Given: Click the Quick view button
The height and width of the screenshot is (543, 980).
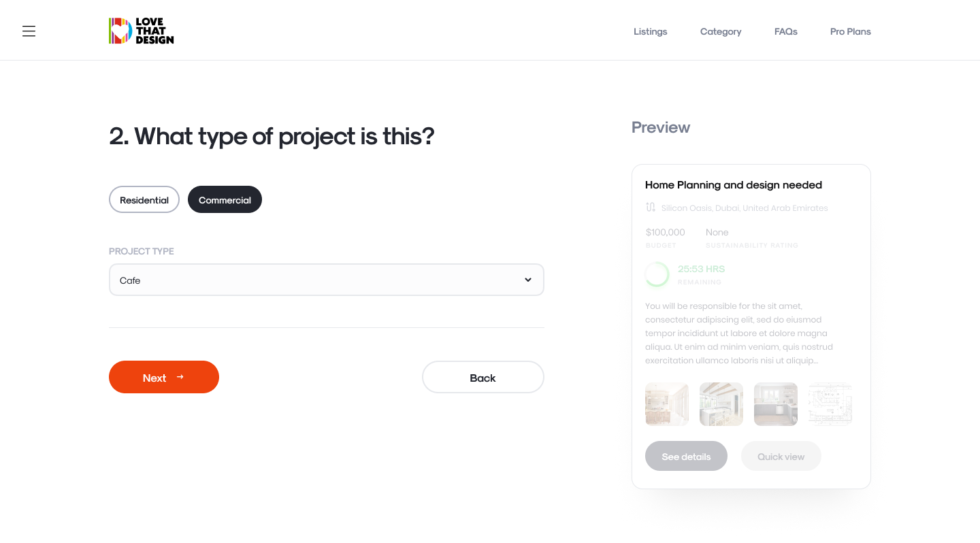Looking at the screenshot, I should [x=781, y=456].
